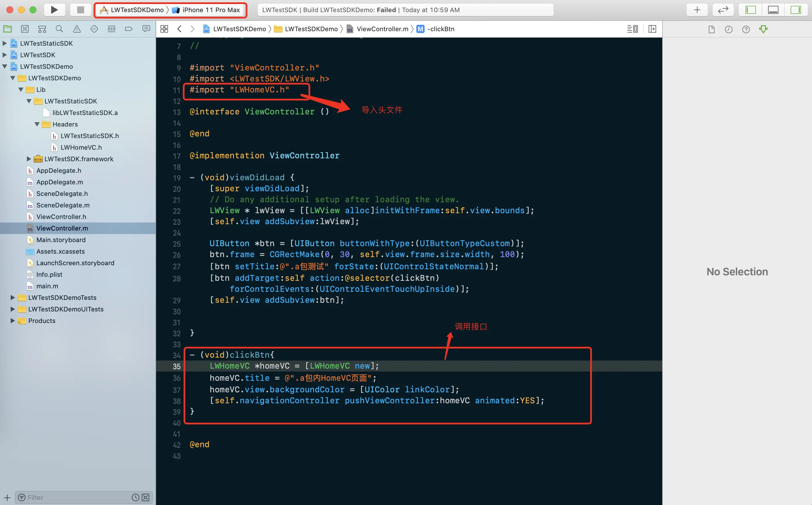Open the find navigator magnifier icon
812x505 pixels.
click(60, 29)
